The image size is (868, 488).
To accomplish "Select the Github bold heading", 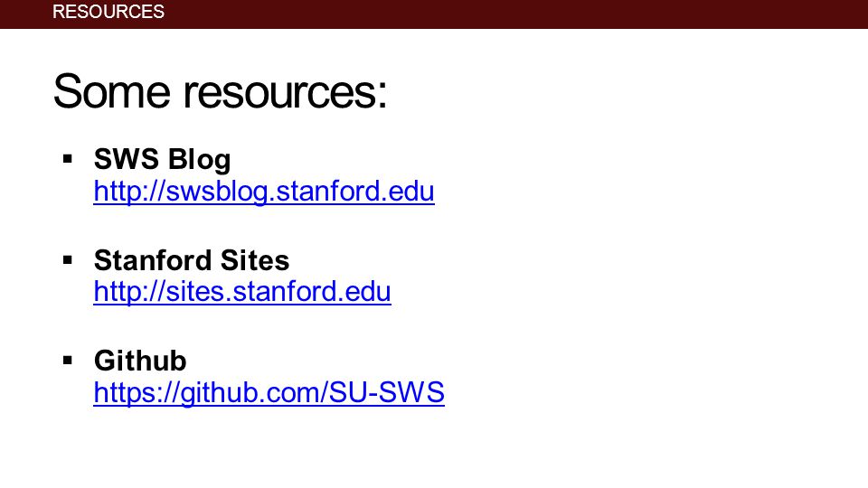I will point(140,361).
